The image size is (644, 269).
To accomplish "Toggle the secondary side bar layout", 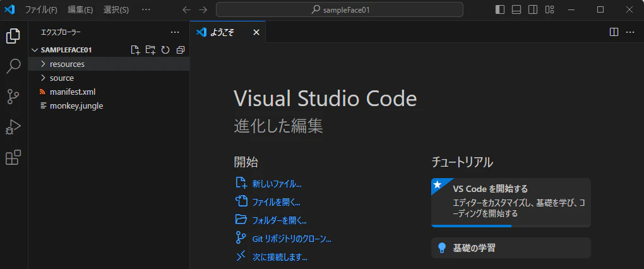I will tap(533, 9).
